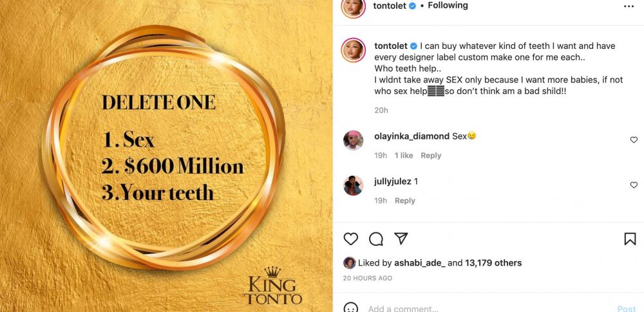The width and height of the screenshot is (644, 312).
Task: Reply to jullyjulez's comment
Action: (x=404, y=201)
